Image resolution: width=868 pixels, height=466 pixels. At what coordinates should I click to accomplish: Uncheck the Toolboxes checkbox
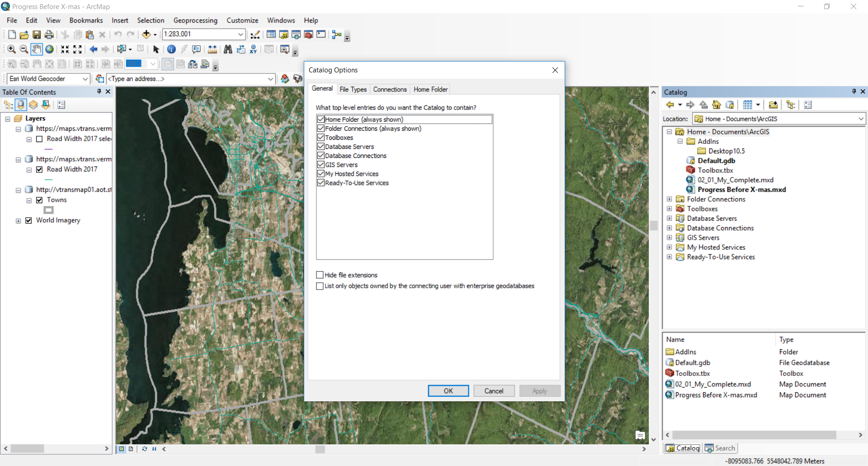321,138
